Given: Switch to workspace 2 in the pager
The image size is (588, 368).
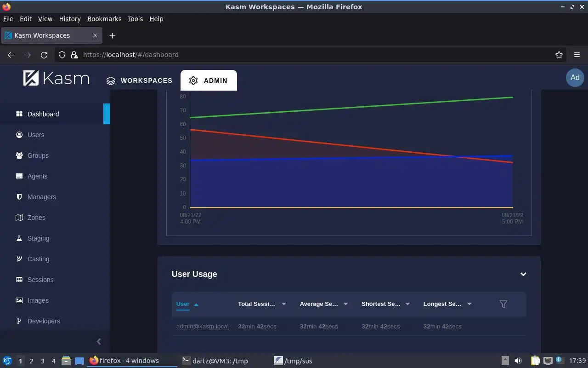Looking at the screenshot, I should (x=31, y=361).
